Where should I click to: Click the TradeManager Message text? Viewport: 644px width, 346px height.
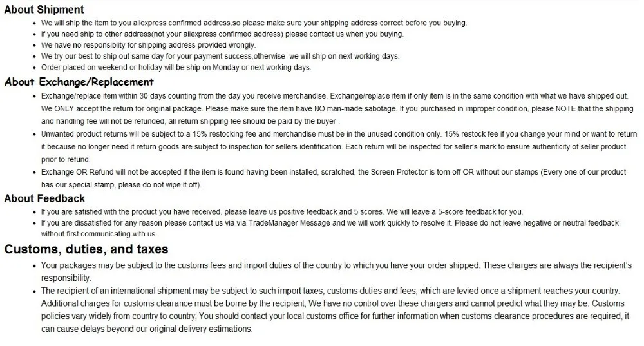coord(289,223)
